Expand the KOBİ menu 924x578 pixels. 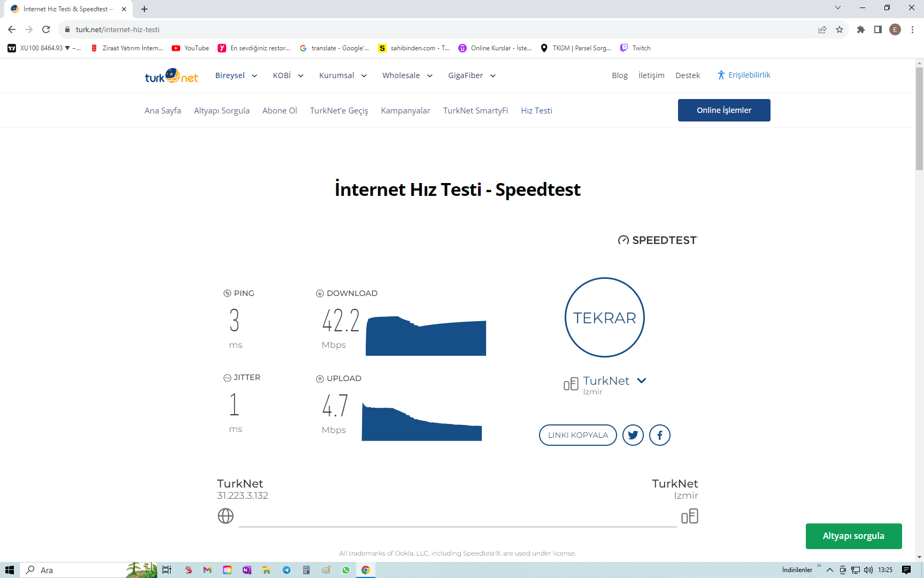point(288,75)
